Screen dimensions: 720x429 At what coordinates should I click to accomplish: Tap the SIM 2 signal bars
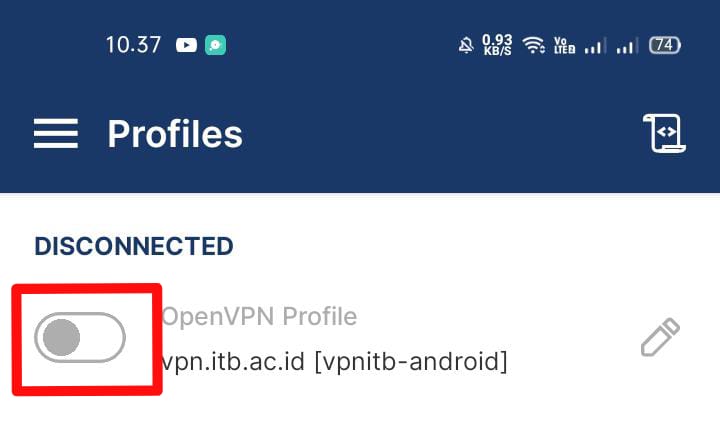(x=627, y=45)
